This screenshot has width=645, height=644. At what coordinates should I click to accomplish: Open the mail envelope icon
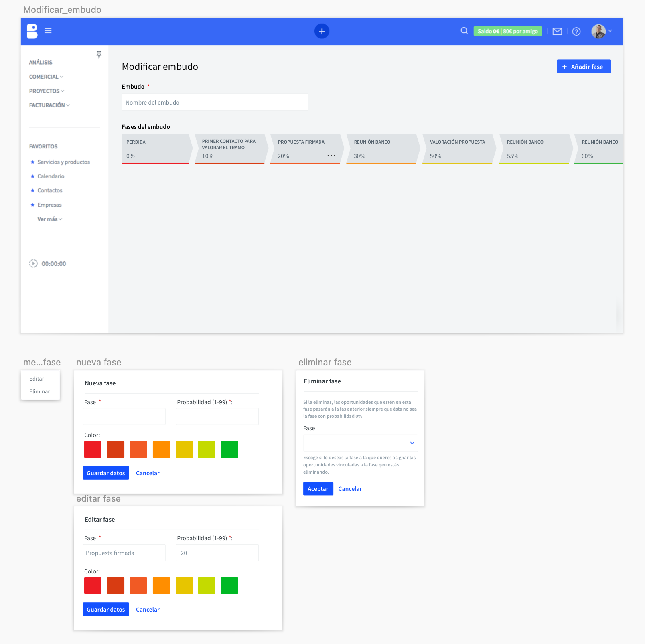[x=557, y=31]
